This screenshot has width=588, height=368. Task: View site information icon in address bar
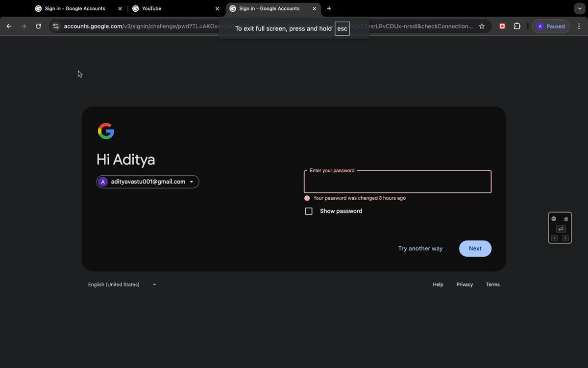coord(56,26)
